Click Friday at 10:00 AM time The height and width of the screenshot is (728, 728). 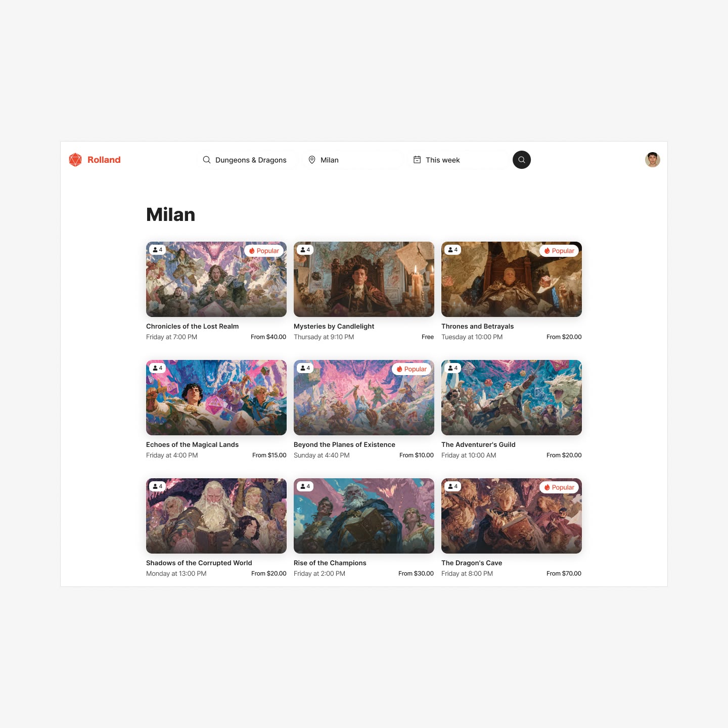pos(469,456)
